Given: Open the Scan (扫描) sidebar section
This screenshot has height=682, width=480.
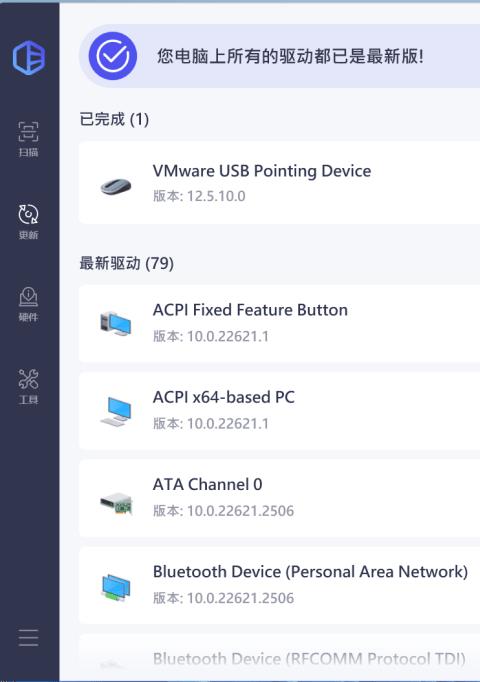Looking at the screenshot, I should [x=28, y=139].
